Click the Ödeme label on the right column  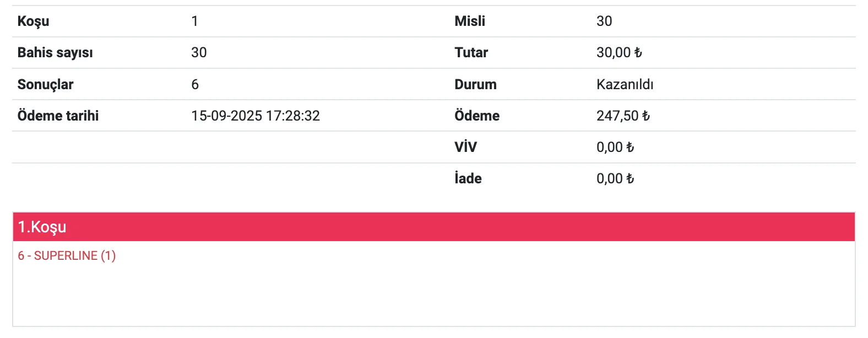click(x=477, y=116)
